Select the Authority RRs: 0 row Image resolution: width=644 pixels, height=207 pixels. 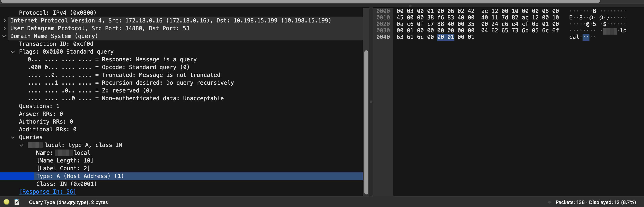[181, 122]
